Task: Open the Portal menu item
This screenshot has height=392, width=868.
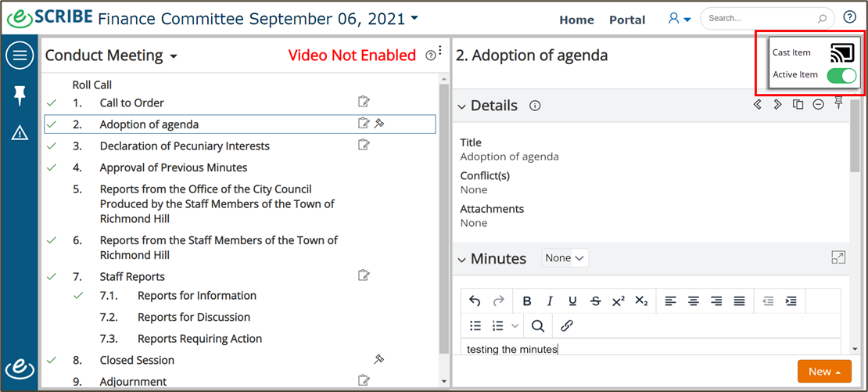Action: [x=627, y=20]
